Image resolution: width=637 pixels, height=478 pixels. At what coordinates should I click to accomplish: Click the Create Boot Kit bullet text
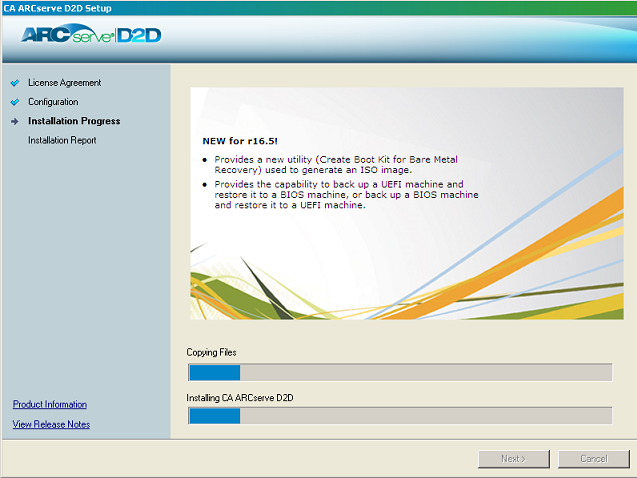[336, 164]
